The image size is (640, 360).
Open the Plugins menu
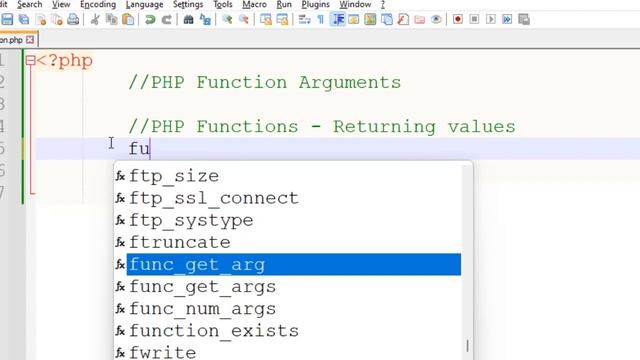coord(315,4)
